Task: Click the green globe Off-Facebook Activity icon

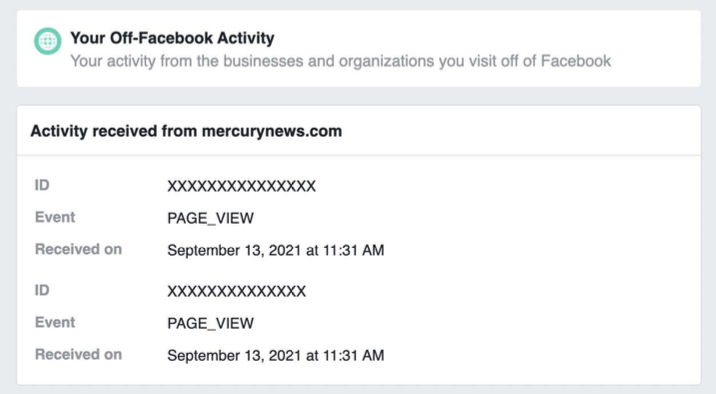Action: click(47, 41)
